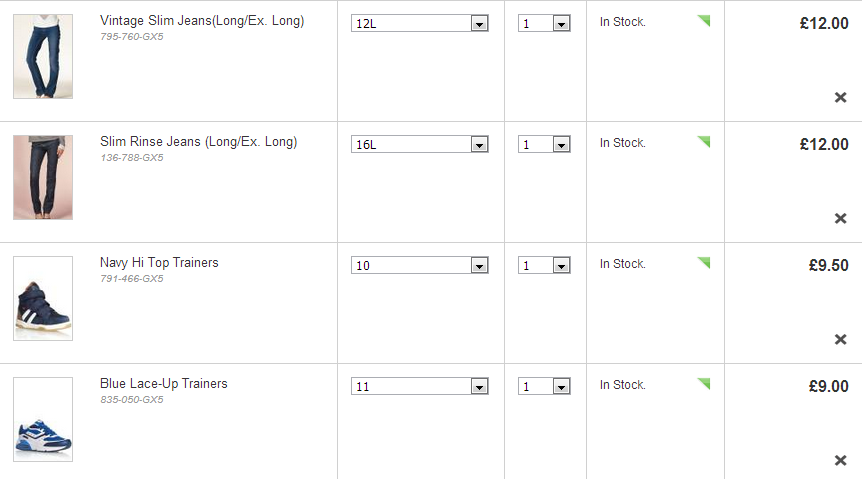Image resolution: width=862 pixels, height=479 pixels.
Task: View the Blue Lace-Up Trainers product thumbnail
Action: [43, 419]
